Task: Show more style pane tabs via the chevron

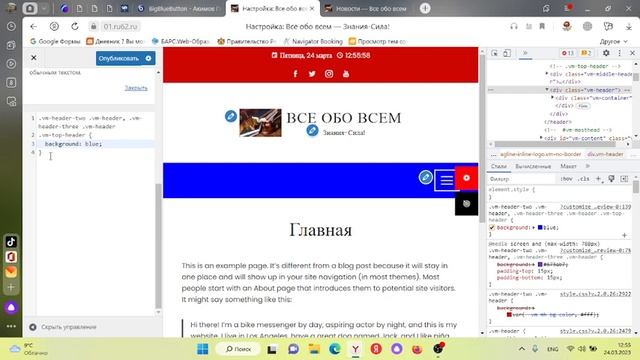Action: 588,166
